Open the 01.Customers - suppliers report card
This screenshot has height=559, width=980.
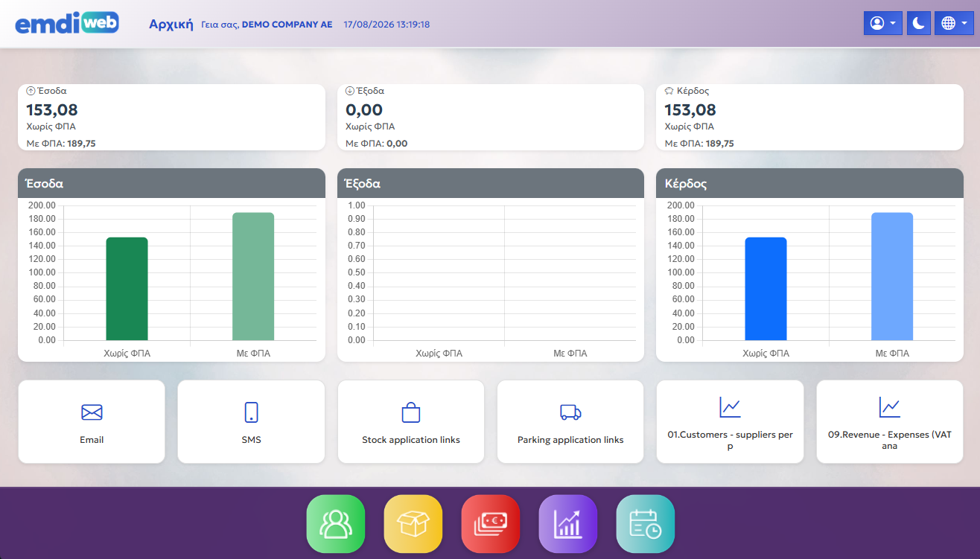click(x=731, y=422)
